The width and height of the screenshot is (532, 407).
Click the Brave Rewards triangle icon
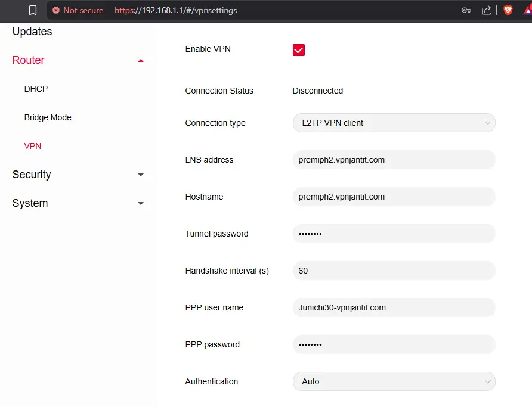coord(528,10)
